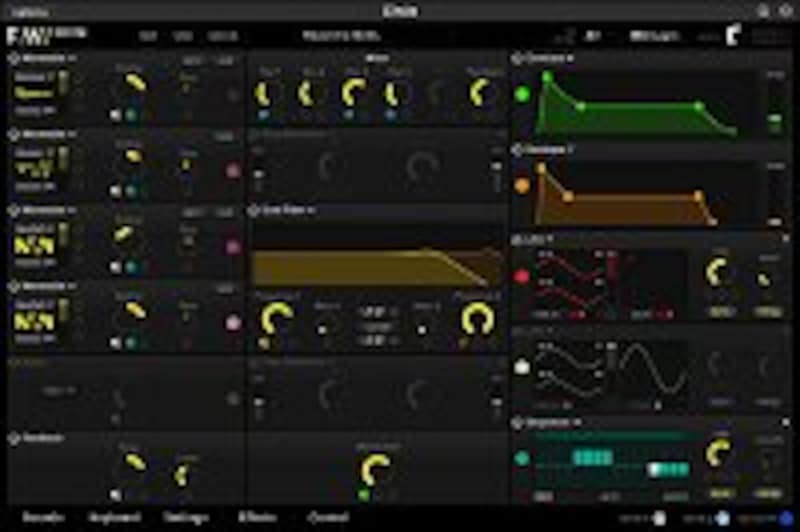The image size is (800, 532).
Task: Click pink modulation circle in third oscillator
Action: [233, 247]
